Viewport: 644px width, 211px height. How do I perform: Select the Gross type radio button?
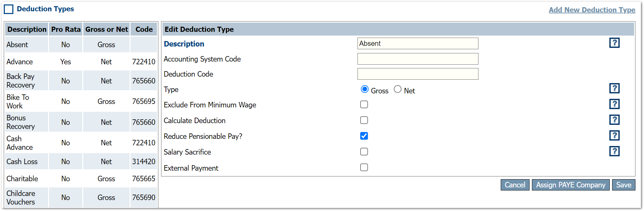pyautogui.click(x=365, y=89)
